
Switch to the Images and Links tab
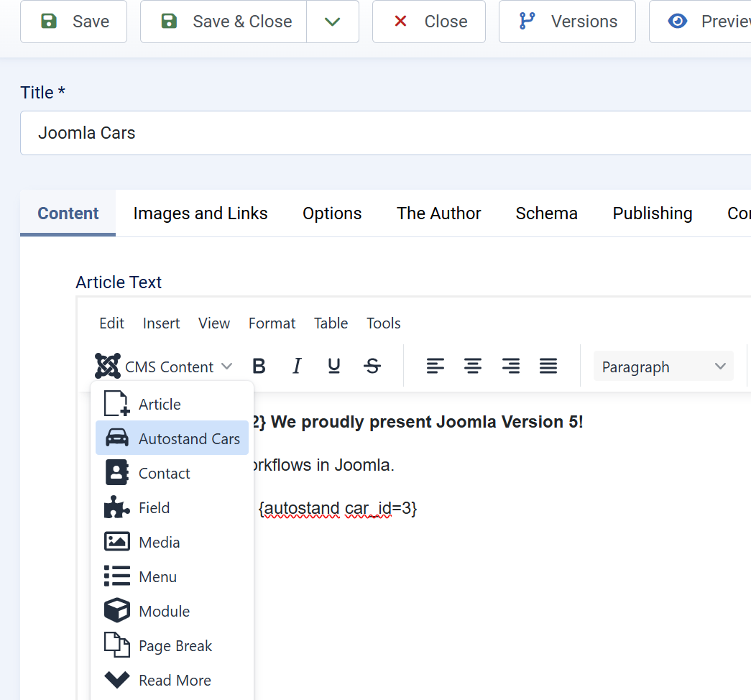[x=201, y=213]
